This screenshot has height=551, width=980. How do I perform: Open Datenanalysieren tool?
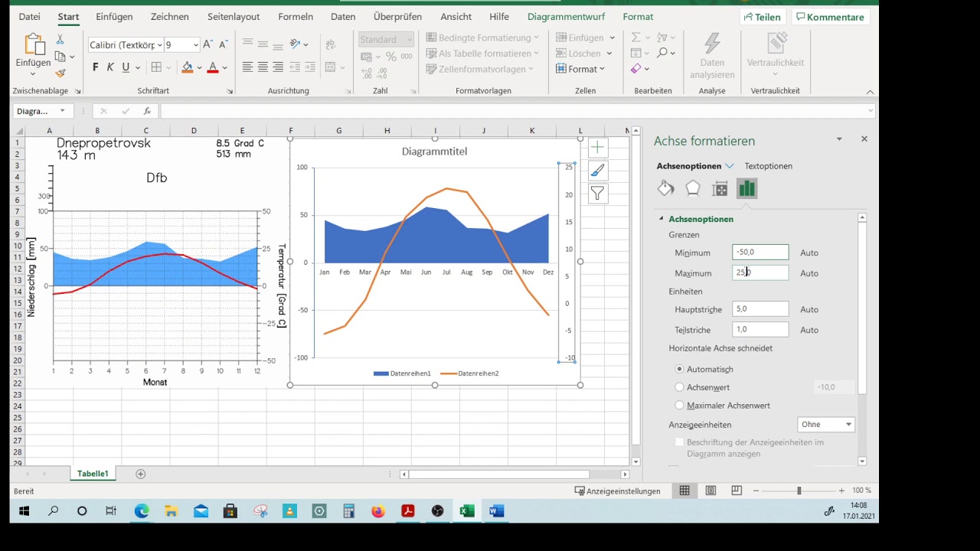coord(712,55)
